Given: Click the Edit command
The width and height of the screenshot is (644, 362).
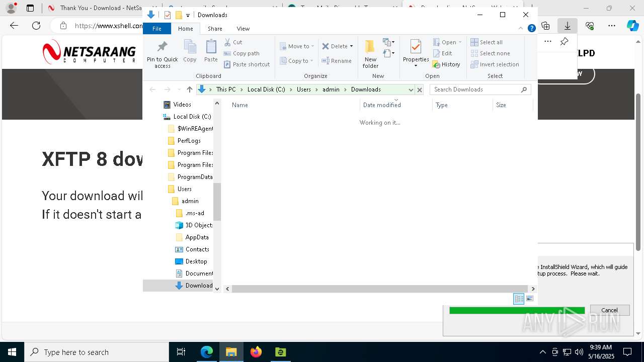Looking at the screenshot, I should [442, 53].
